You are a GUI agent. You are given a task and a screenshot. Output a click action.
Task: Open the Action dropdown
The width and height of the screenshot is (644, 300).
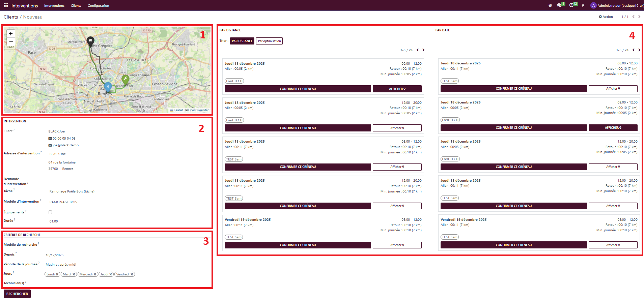(x=606, y=17)
